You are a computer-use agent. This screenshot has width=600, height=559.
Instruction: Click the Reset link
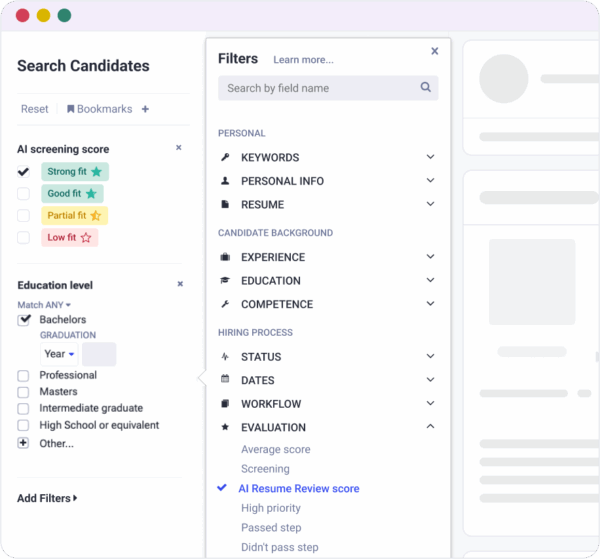34,109
